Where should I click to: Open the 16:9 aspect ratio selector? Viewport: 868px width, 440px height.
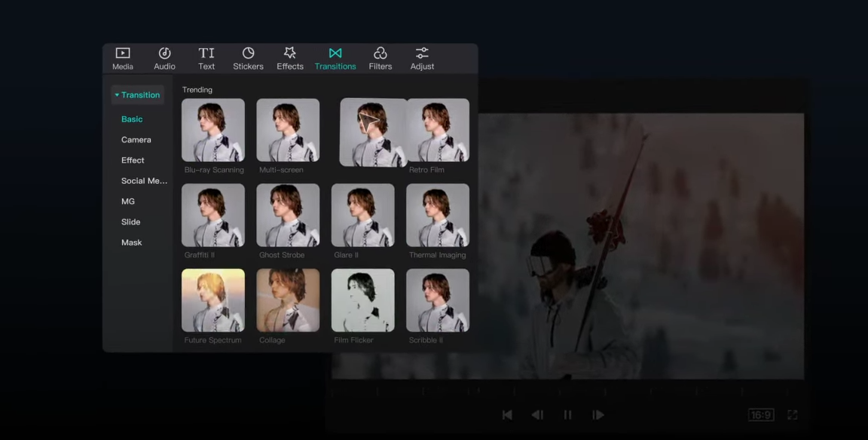click(x=760, y=415)
